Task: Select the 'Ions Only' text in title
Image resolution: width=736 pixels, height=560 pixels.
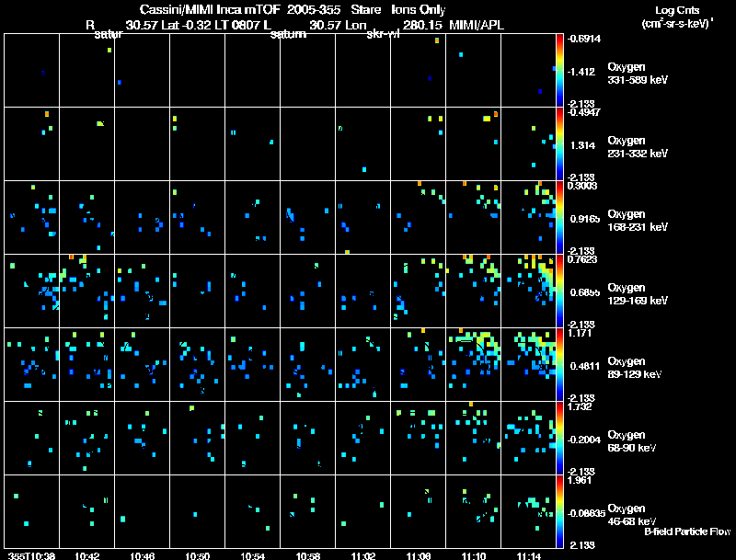Action: 419,9
